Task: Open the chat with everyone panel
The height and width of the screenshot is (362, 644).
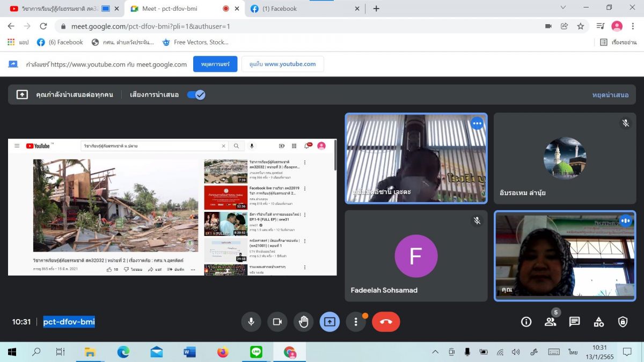Action: click(574, 322)
